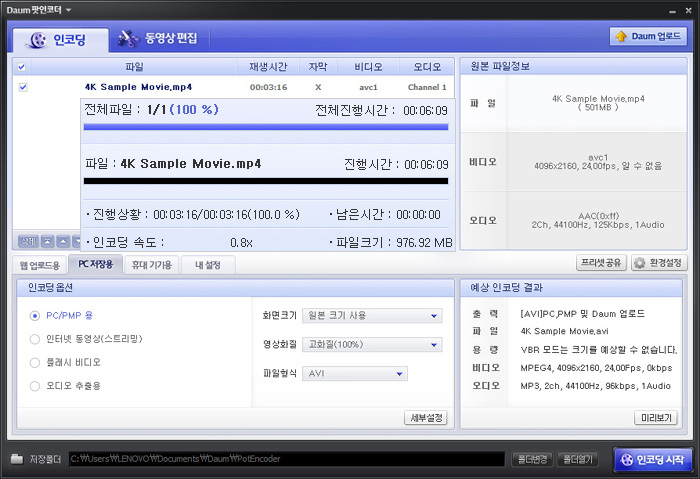The height and width of the screenshot is (479, 700).
Task: Open the 웹 업로드용 tab
Action: (x=41, y=265)
